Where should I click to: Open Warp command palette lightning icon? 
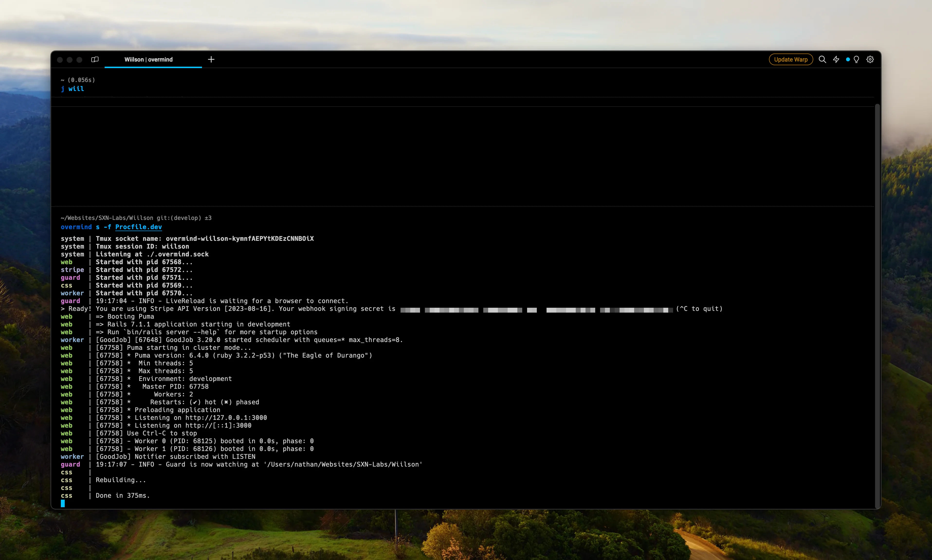click(836, 60)
